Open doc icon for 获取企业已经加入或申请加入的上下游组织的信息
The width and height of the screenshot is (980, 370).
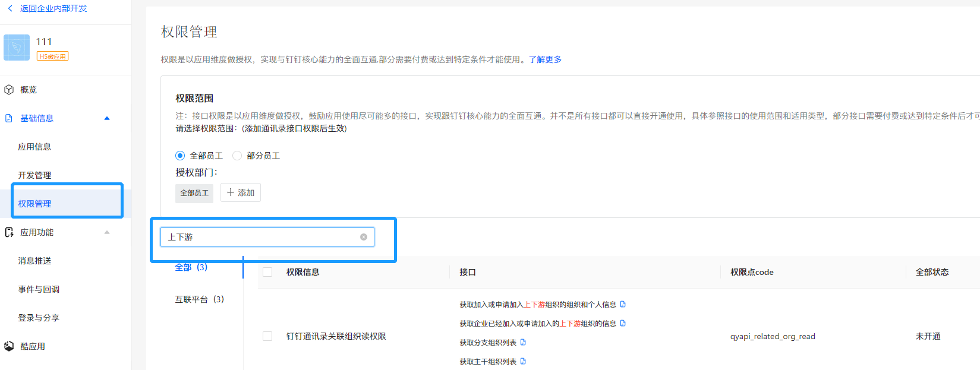[x=623, y=323]
